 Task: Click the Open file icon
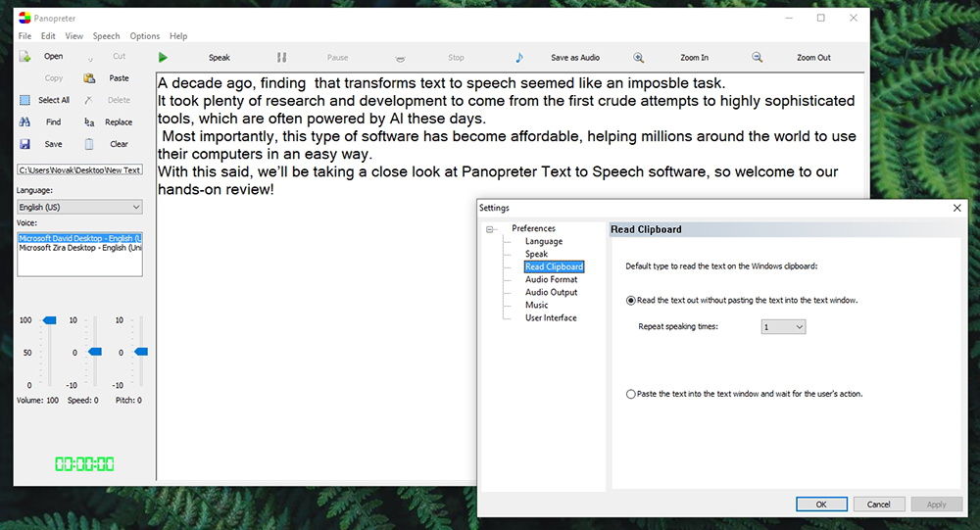point(25,57)
